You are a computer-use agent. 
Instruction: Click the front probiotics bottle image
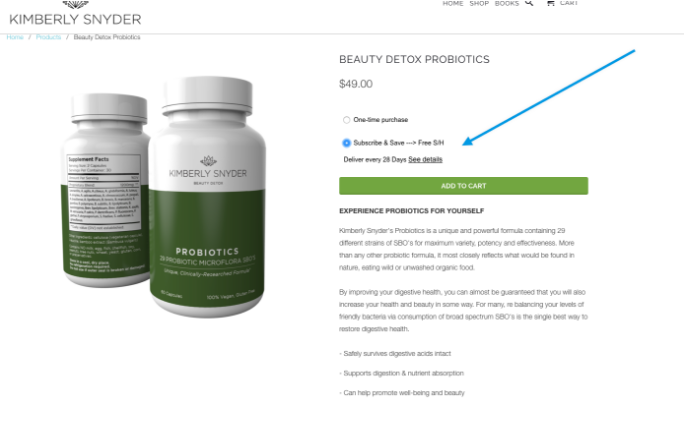coord(207,197)
